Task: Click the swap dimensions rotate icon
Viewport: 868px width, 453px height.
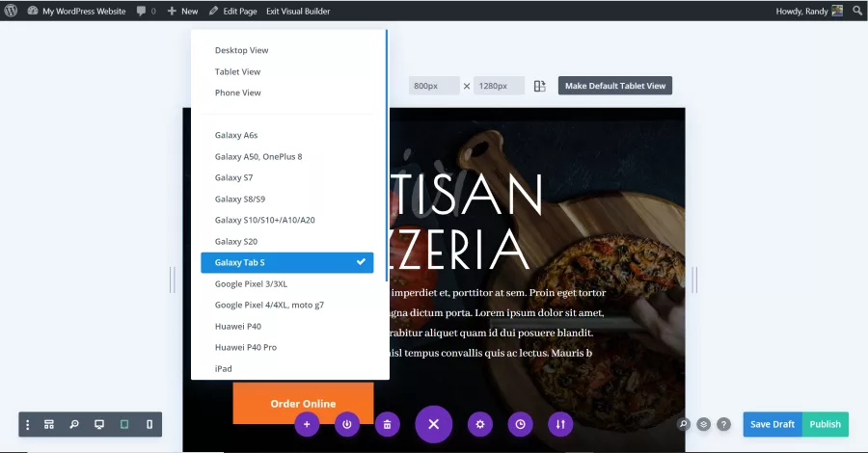Action: (x=540, y=86)
